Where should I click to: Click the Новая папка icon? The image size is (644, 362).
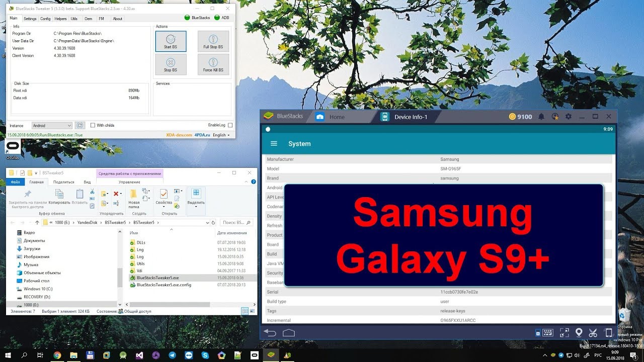tap(134, 198)
